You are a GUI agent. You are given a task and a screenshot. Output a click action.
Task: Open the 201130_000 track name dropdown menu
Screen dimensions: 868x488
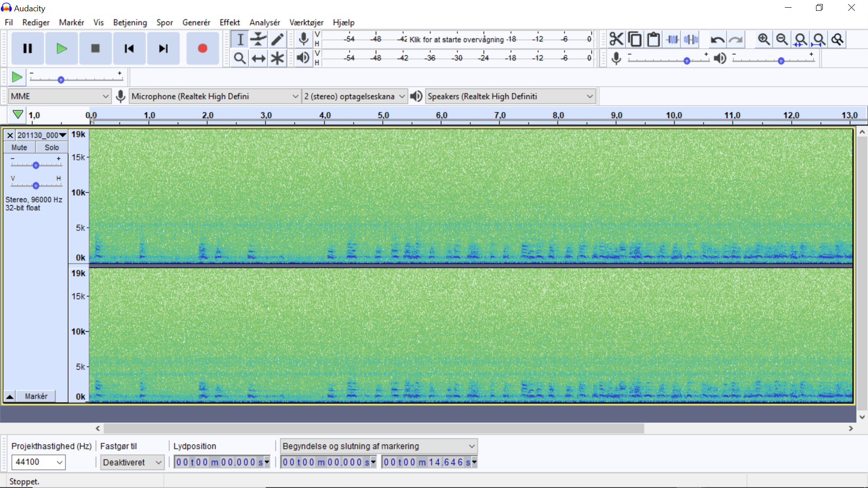click(42, 135)
